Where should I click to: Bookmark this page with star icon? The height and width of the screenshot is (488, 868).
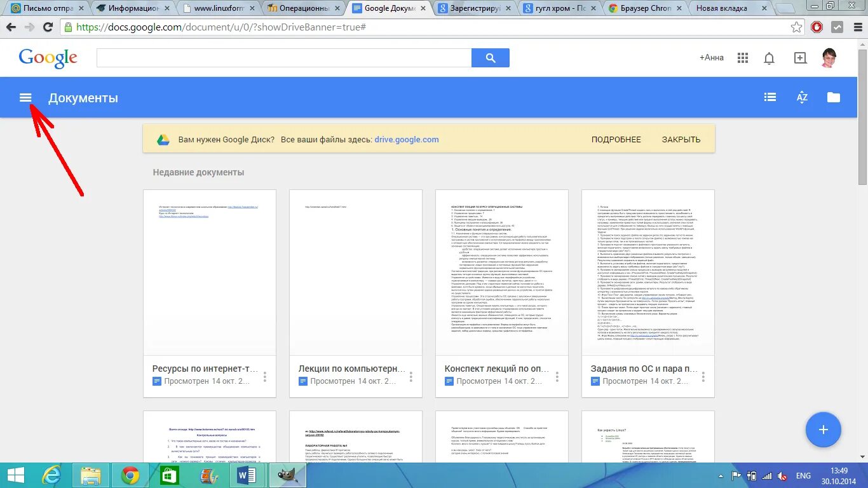[x=796, y=27]
